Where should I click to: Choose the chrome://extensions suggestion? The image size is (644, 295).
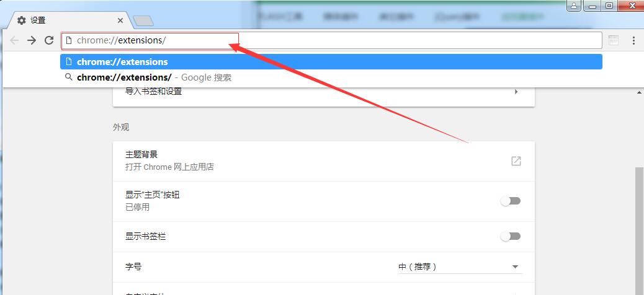tap(331, 62)
